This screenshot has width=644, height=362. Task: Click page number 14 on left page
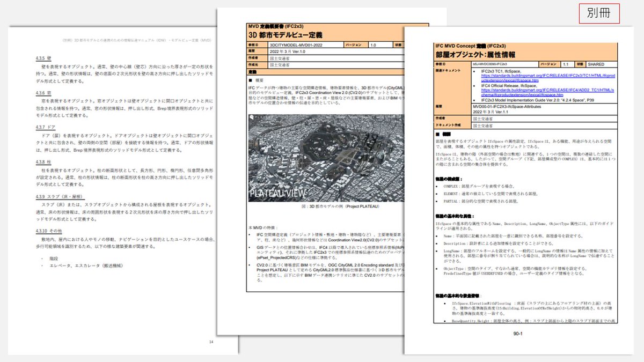(211, 342)
